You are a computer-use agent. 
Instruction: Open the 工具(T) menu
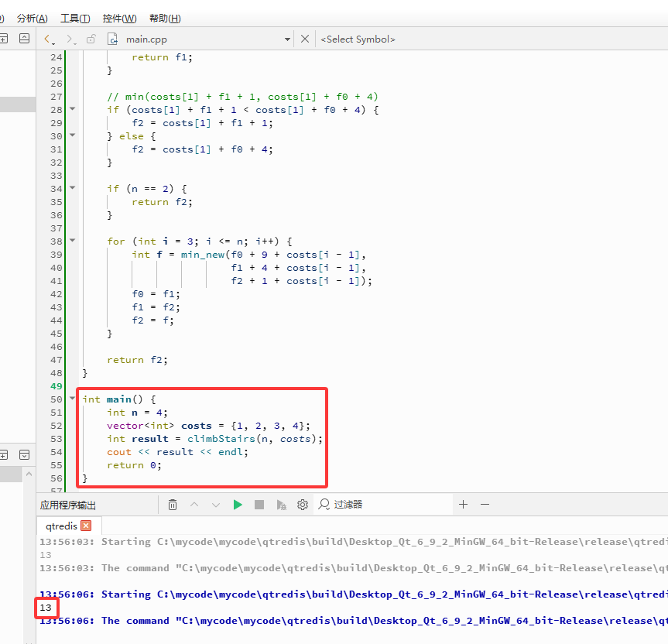75,19
